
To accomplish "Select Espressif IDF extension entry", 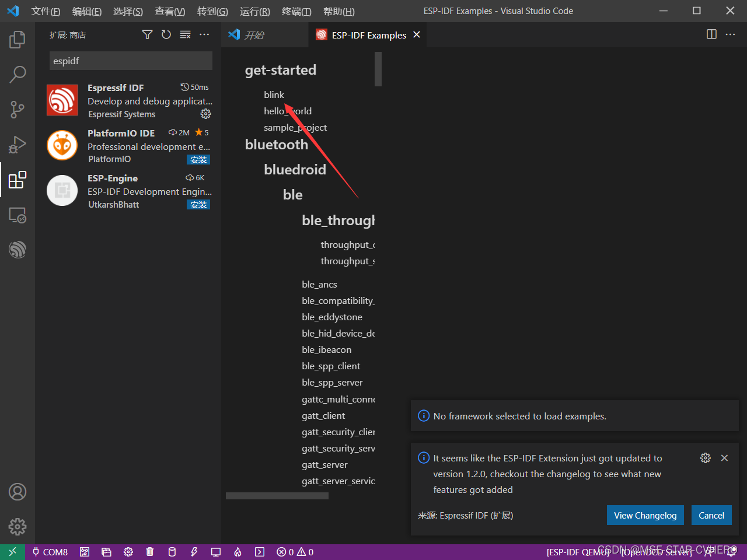I will point(128,100).
